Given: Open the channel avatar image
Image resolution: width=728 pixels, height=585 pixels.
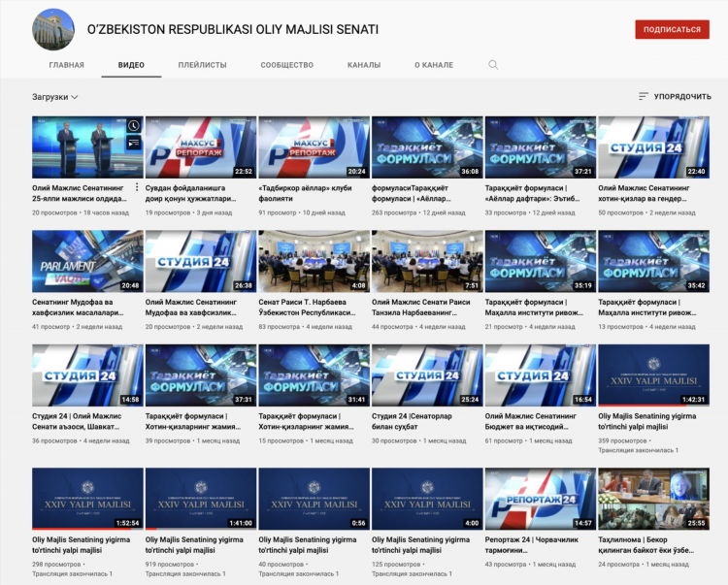Looking at the screenshot, I should [x=53, y=29].
